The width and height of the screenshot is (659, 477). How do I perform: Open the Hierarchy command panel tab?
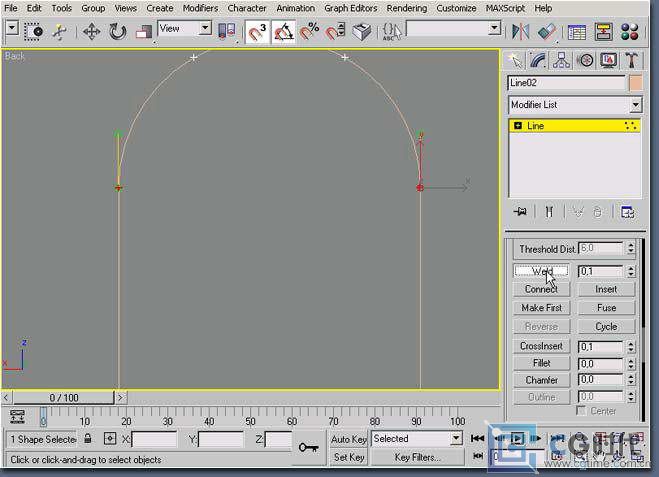click(x=561, y=61)
